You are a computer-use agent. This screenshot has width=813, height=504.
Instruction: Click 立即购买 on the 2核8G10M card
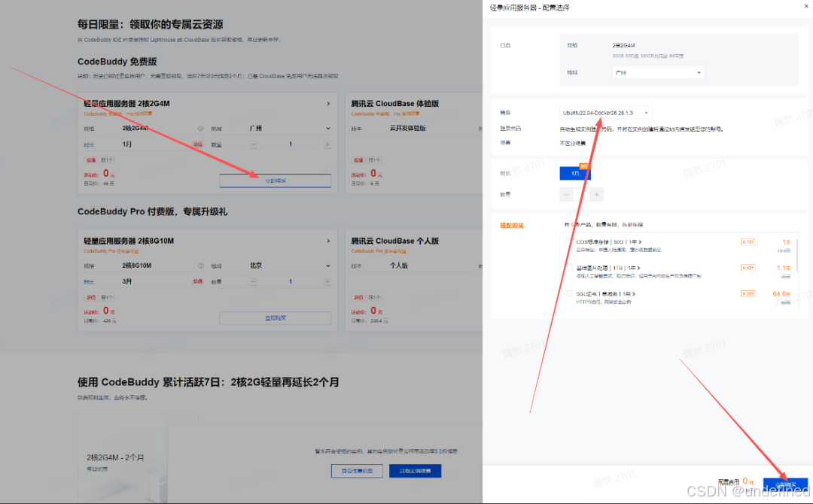276,318
